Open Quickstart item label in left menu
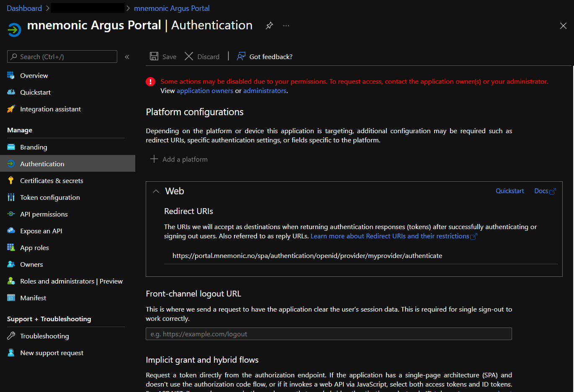The image size is (574, 392). click(35, 93)
